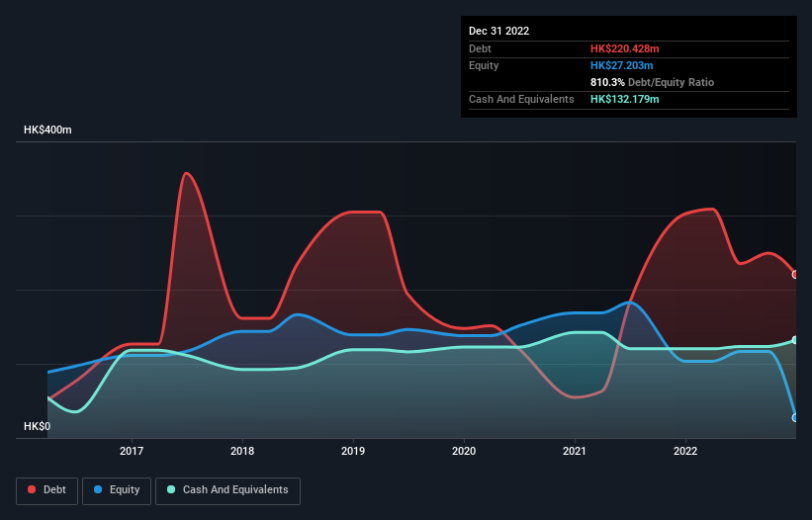This screenshot has height=520, width=812.
Task: Click the Equity row label in tooltip
Action: tap(484, 65)
